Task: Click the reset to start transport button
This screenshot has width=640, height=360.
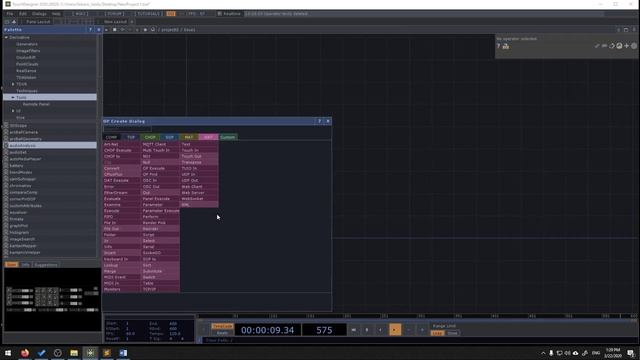Action: 353,330
